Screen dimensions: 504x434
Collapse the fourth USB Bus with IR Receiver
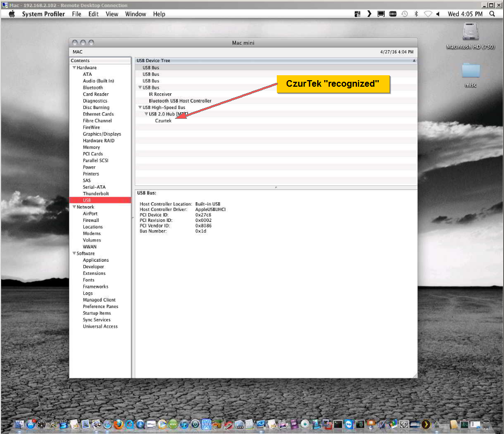(140, 87)
